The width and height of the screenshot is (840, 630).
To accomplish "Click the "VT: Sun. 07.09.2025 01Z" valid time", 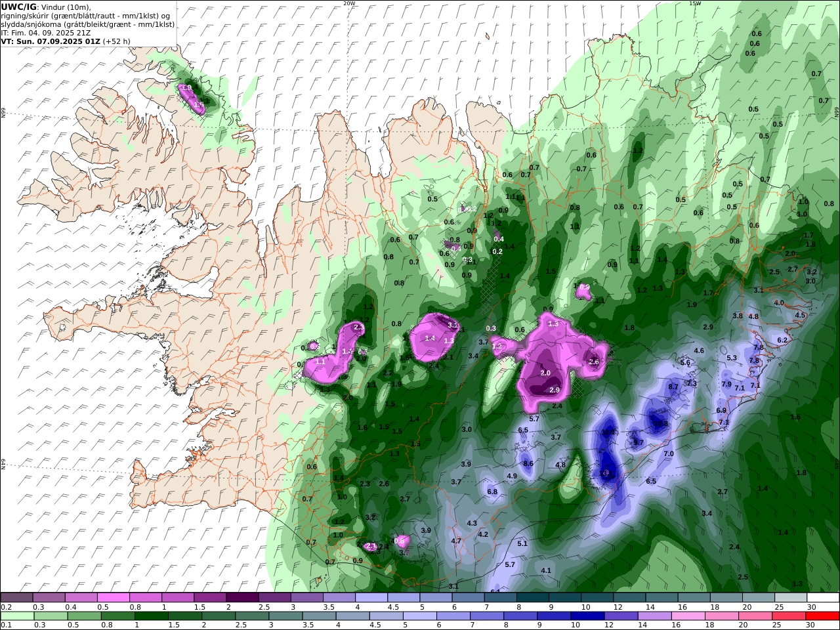I will pos(51,41).
